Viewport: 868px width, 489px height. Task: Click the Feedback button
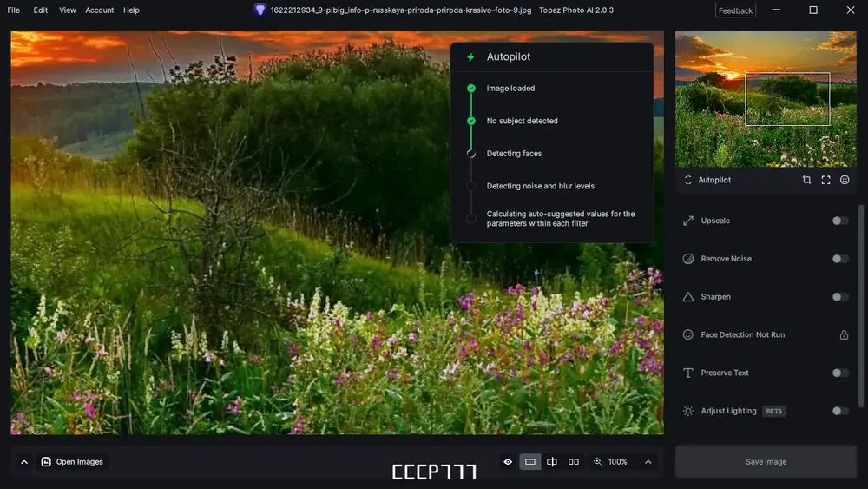[735, 10]
